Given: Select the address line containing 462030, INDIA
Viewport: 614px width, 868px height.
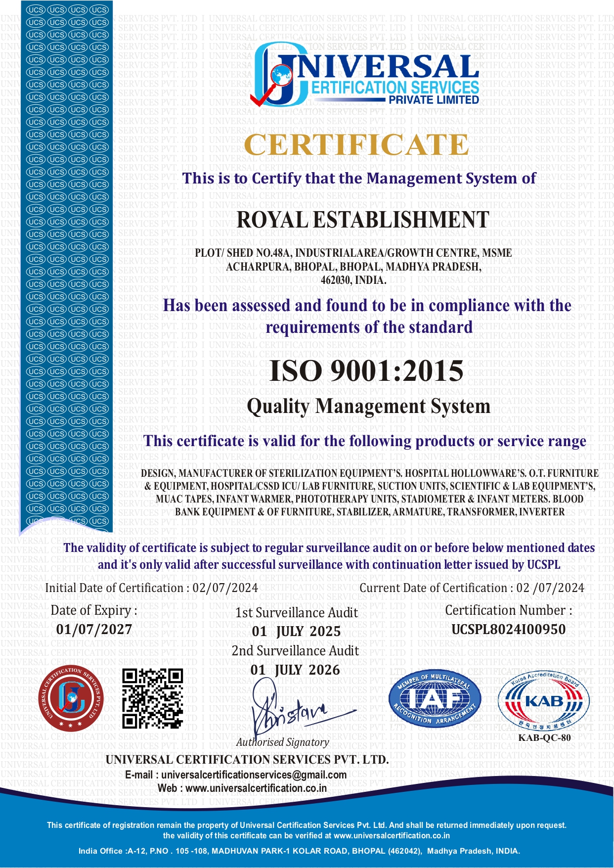Looking at the screenshot, I should [353, 280].
